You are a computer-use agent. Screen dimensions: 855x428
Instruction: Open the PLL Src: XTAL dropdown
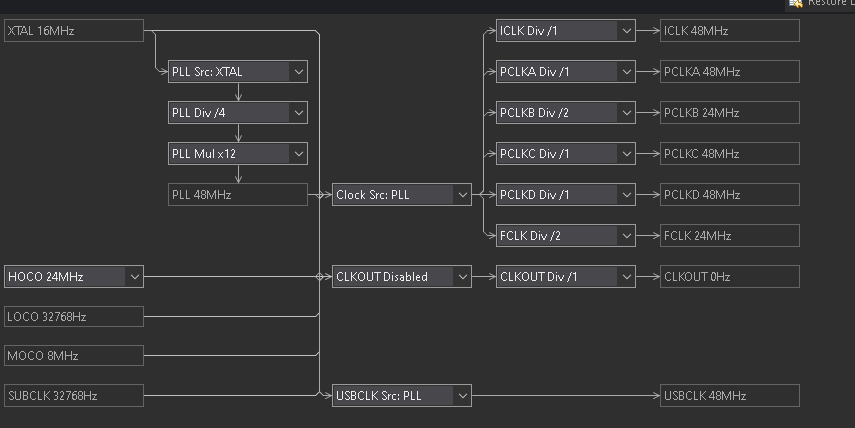pos(237,72)
